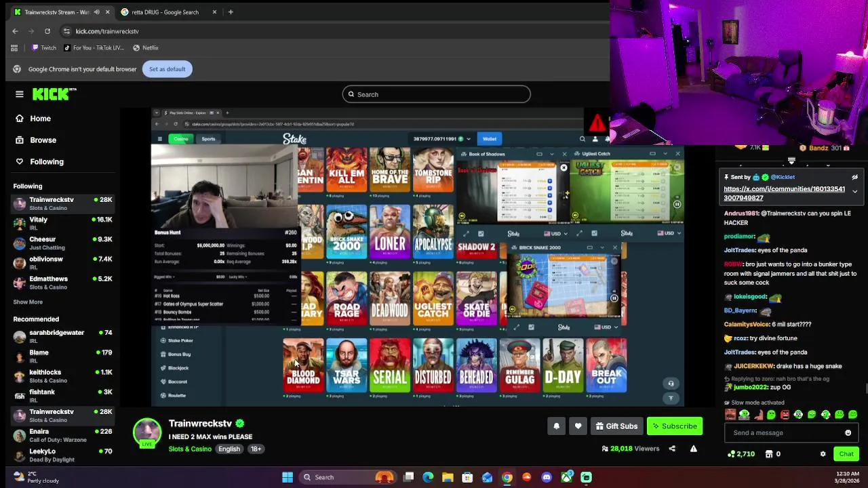The image size is (868, 488).
Task: Click the Blood Diamond game thumbnail in stream
Action: (303, 365)
